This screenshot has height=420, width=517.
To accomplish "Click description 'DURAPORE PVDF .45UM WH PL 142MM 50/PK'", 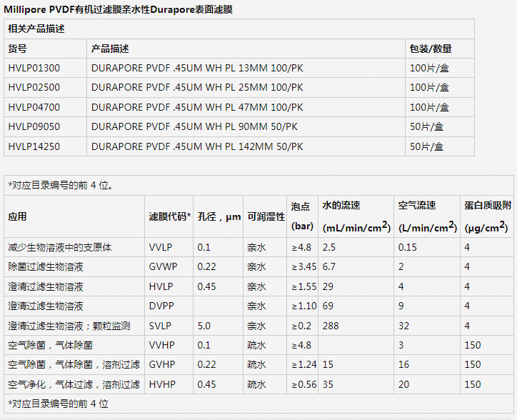I will (197, 146).
